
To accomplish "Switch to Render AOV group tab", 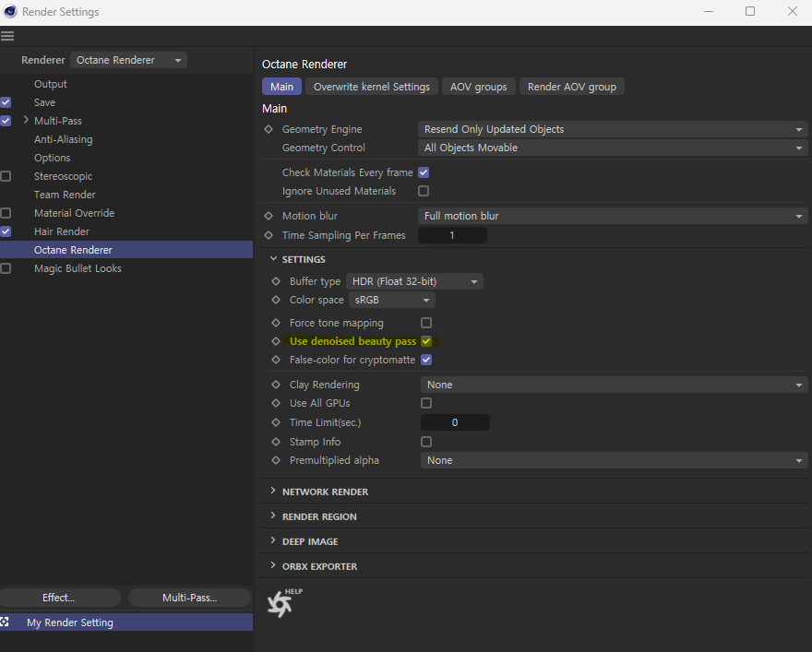I will tap(572, 87).
